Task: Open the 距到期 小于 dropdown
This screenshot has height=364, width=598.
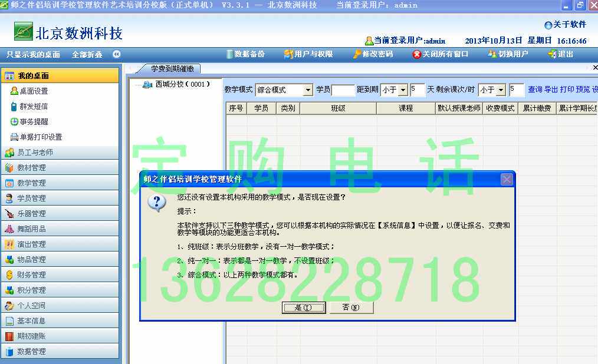Action: tap(403, 90)
